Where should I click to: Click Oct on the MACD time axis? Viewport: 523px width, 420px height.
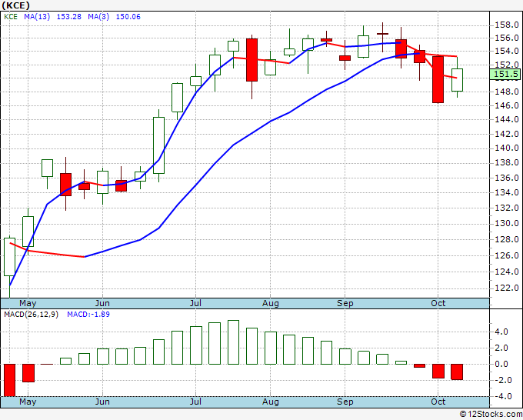coord(438,402)
